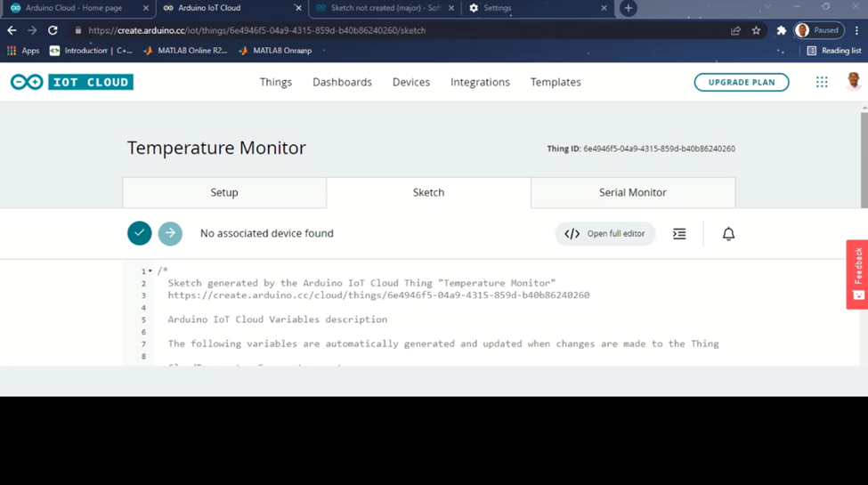Bookmark this page with the star
868x485 pixels.
coord(756,30)
